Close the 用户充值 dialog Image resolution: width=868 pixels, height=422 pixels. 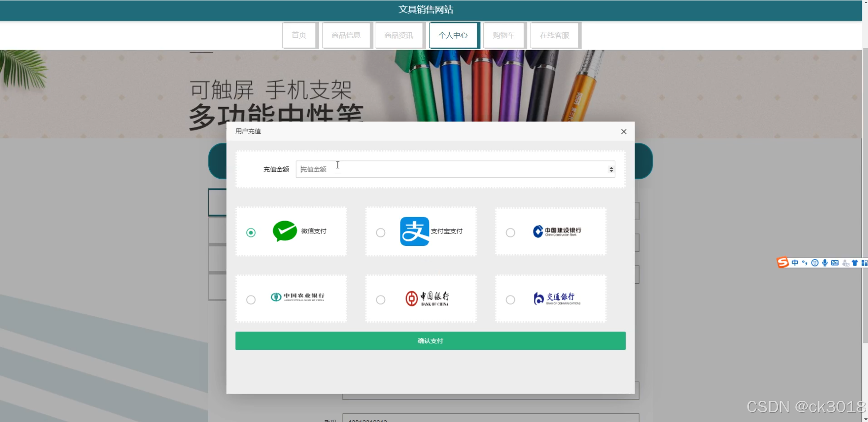tap(624, 131)
